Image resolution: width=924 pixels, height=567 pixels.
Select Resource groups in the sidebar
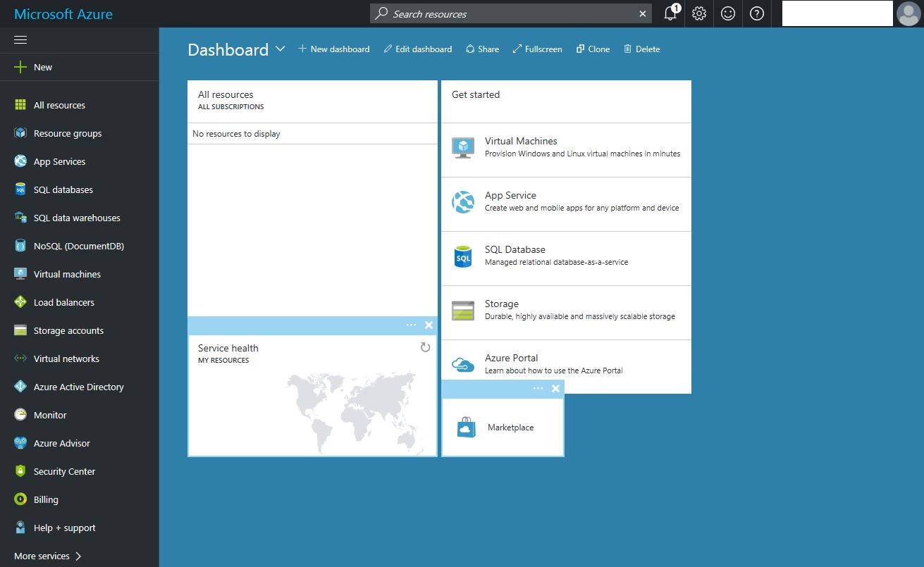point(67,133)
